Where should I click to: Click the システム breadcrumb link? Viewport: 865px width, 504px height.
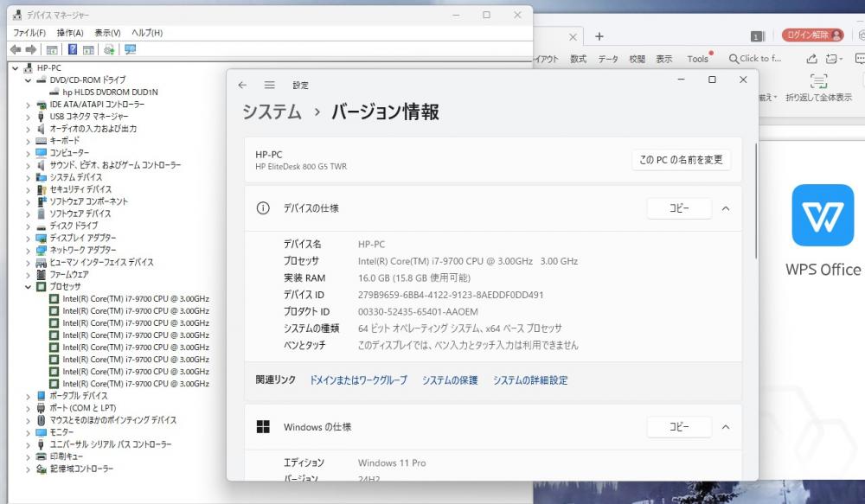coord(272,112)
